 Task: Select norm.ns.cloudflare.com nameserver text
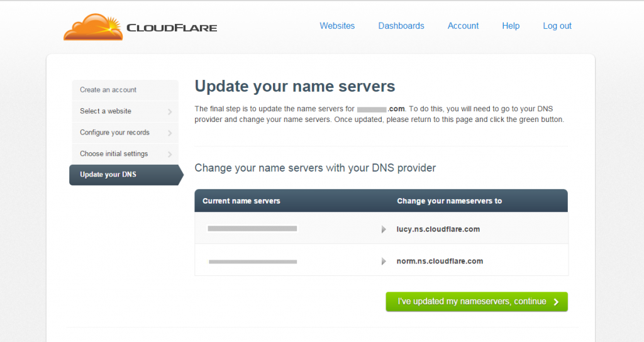(440, 261)
